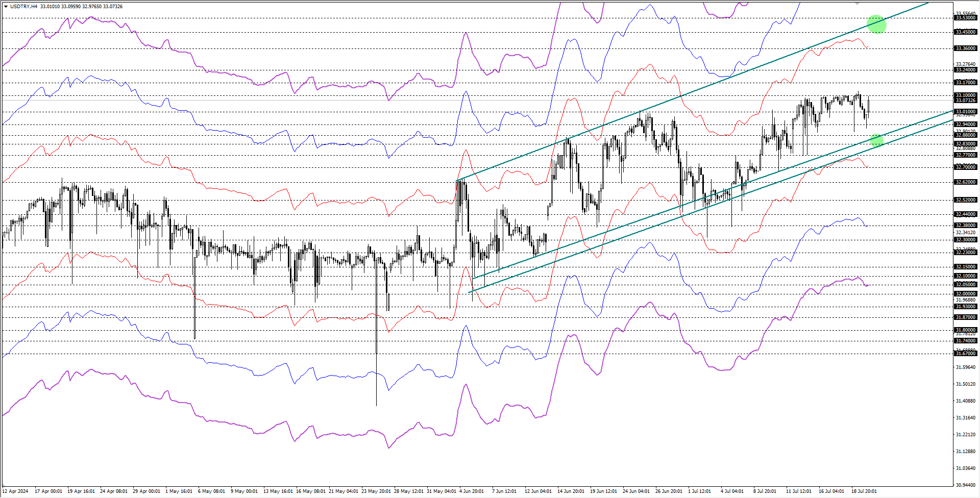
Task: Click the 31.50120 price scale value
Action: pos(966,384)
